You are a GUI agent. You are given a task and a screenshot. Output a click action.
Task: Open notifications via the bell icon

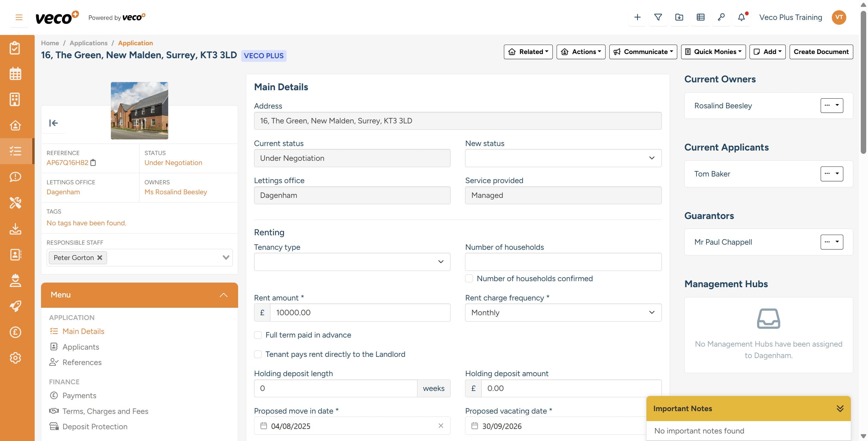click(741, 17)
